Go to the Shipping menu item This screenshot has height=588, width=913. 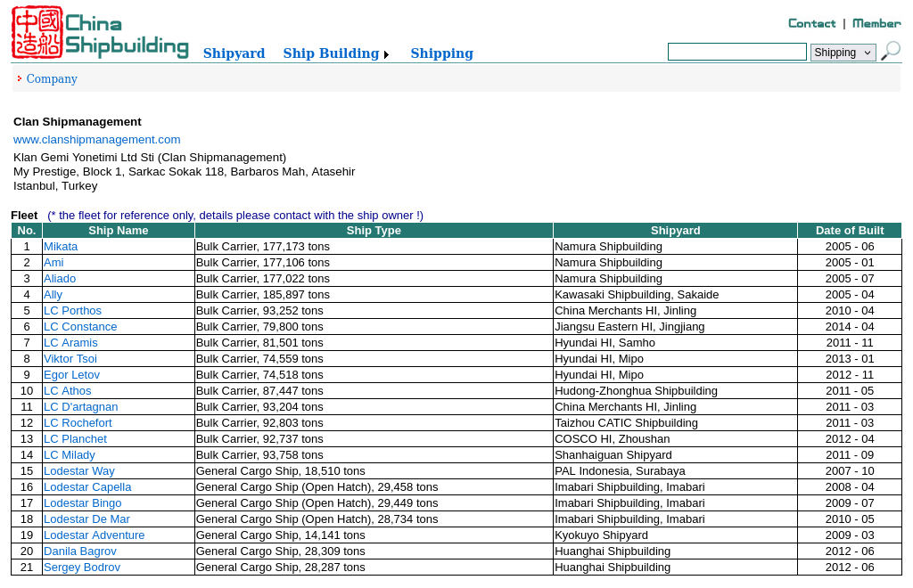[441, 53]
